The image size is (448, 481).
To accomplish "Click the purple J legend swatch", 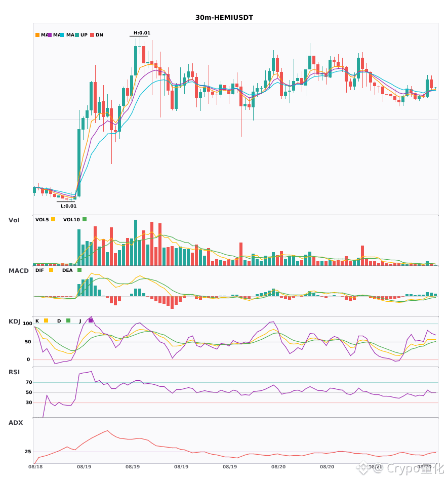I will coord(91,320).
